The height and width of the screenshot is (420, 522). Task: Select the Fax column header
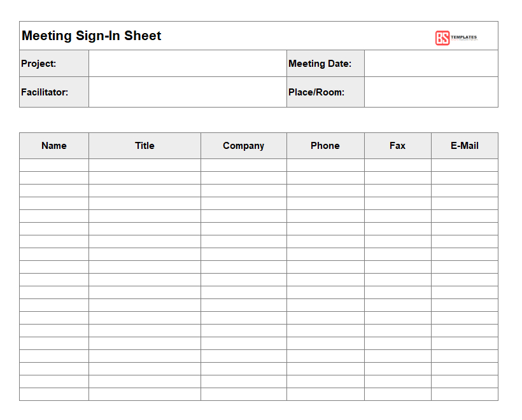pyautogui.click(x=398, y=146)
